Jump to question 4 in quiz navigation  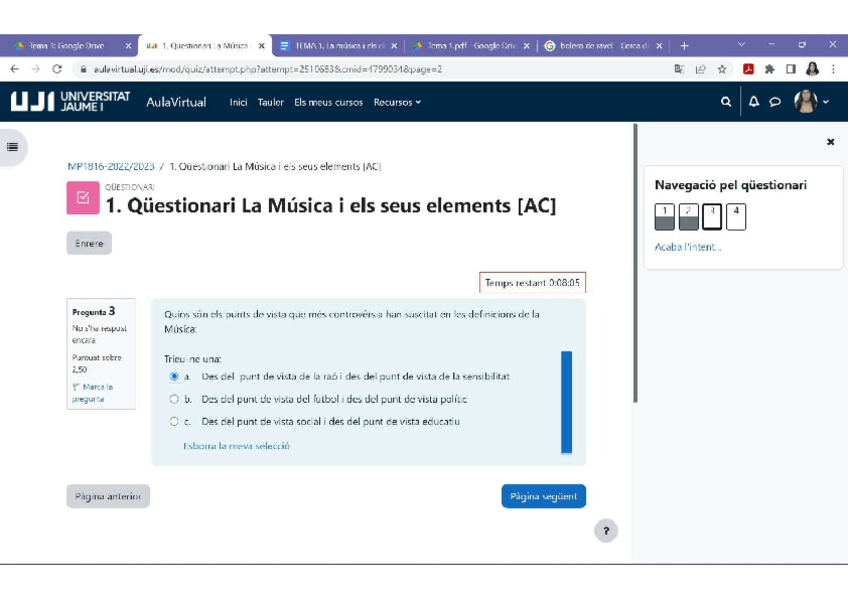click(x=736, y=217)
